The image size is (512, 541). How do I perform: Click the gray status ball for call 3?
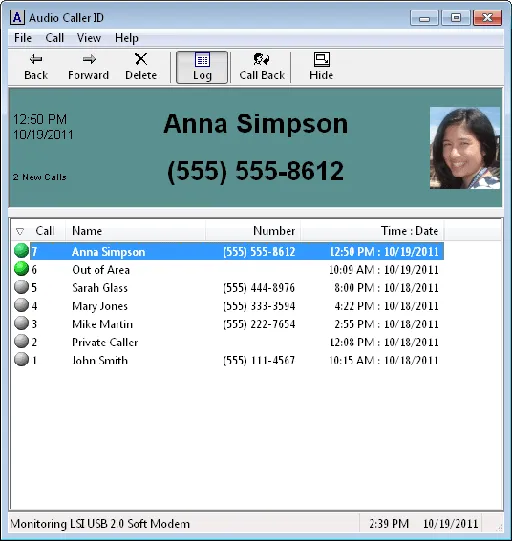pos(21,323)
